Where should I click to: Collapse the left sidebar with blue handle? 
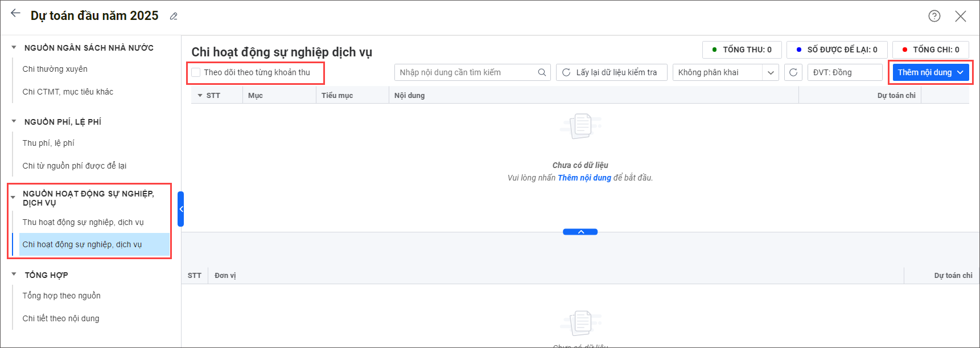click(180, 209)
